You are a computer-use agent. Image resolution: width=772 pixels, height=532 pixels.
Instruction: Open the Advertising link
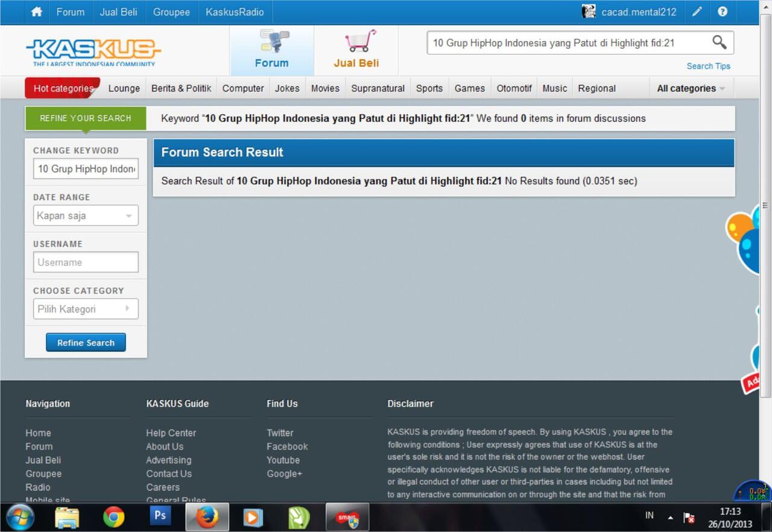point(169,460)
